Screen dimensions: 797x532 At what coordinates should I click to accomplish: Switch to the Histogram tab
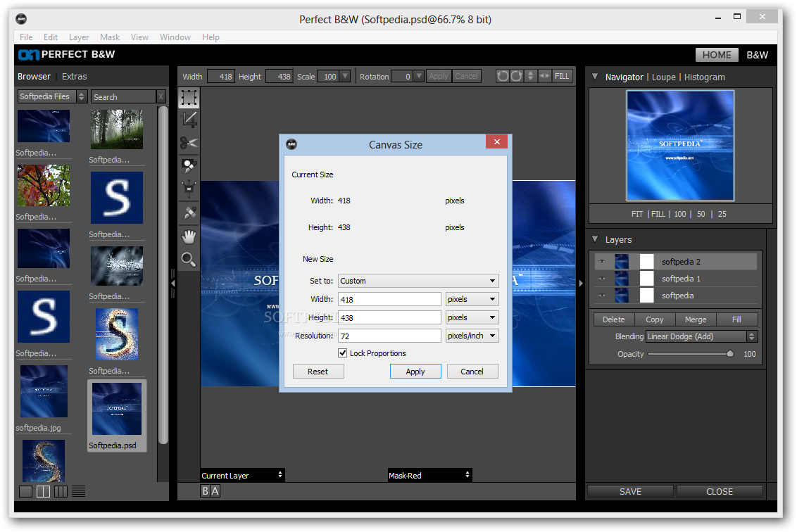click(705, 77)
